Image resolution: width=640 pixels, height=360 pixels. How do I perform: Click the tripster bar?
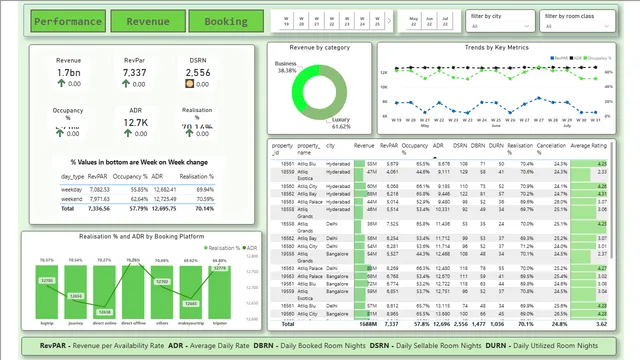220,292
